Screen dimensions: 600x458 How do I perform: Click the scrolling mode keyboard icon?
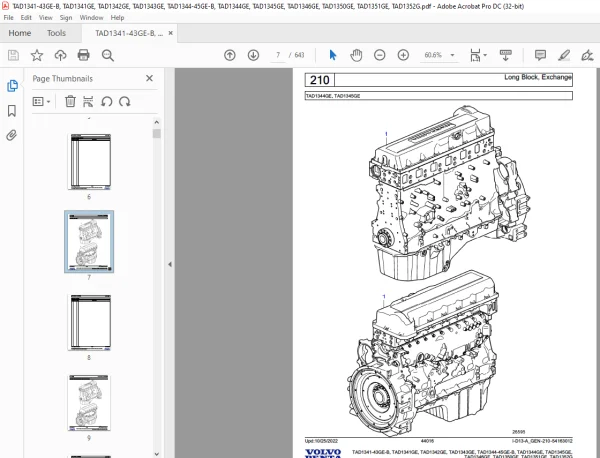pos(506,55)
